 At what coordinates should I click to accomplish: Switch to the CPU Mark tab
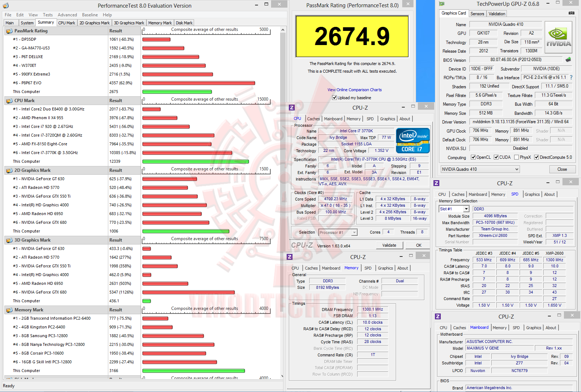click(x=67, y=23)
